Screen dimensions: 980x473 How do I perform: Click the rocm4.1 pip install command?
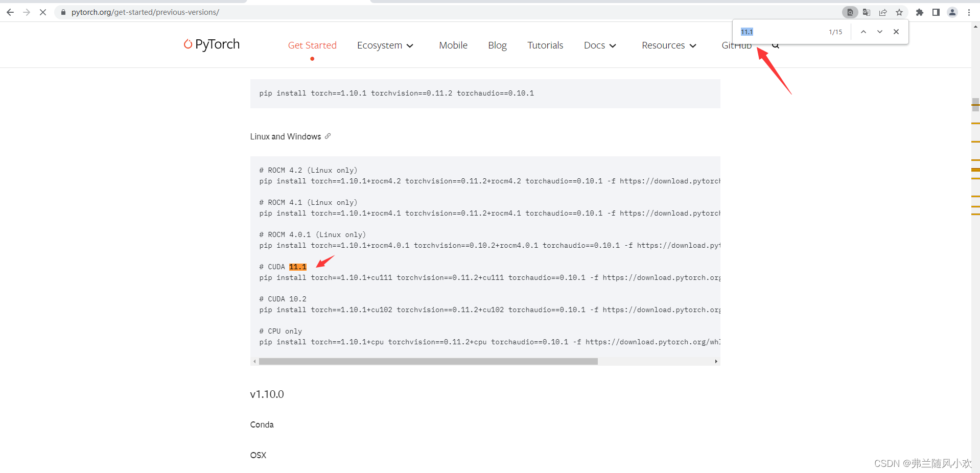(x=489, y=213)
